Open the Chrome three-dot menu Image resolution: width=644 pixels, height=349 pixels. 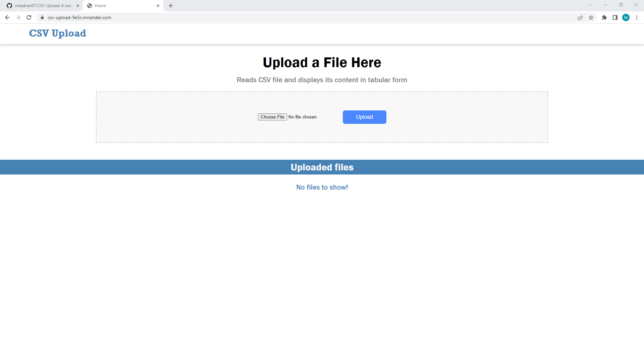[637, 17]
